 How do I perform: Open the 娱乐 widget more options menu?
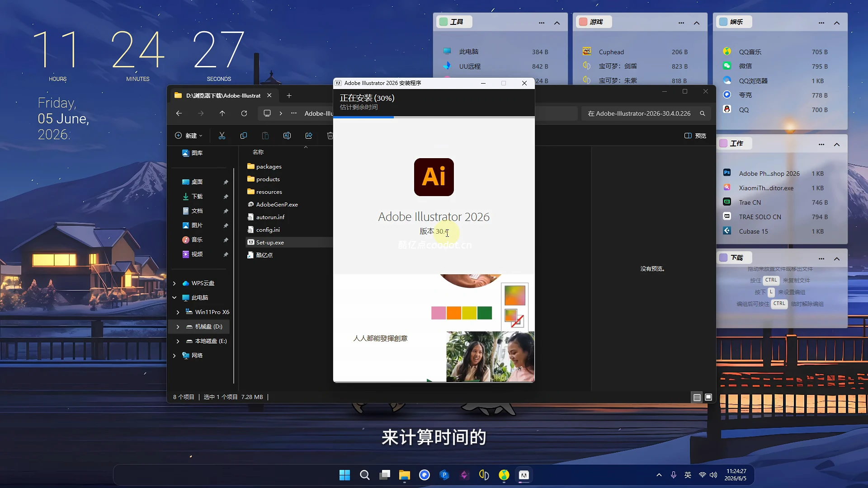[821, 23]
